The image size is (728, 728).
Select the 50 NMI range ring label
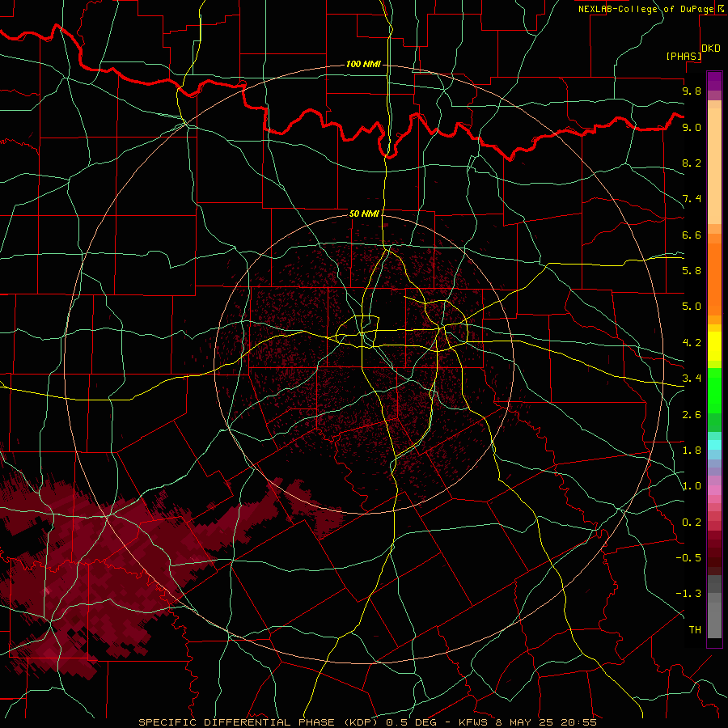[x=364, y=214]
